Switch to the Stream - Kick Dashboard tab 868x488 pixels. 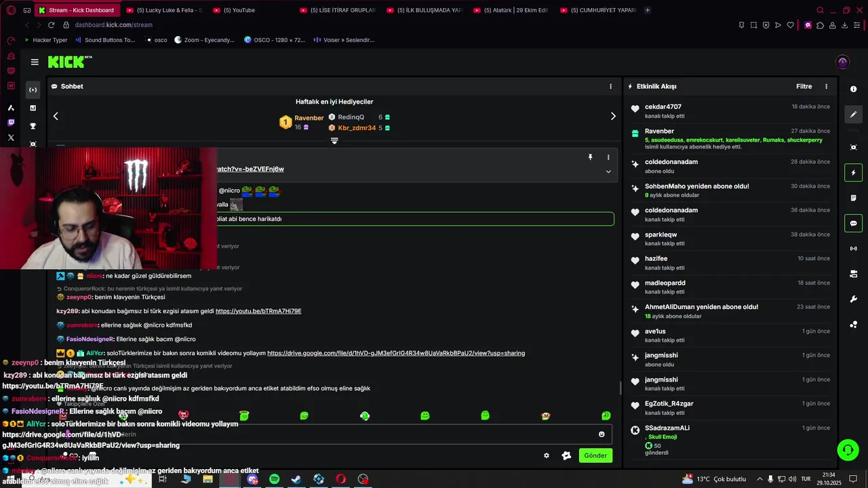77,10
